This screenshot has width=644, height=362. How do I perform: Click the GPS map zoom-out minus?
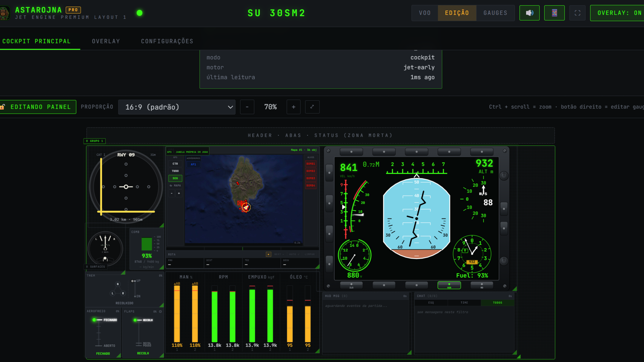172,193
